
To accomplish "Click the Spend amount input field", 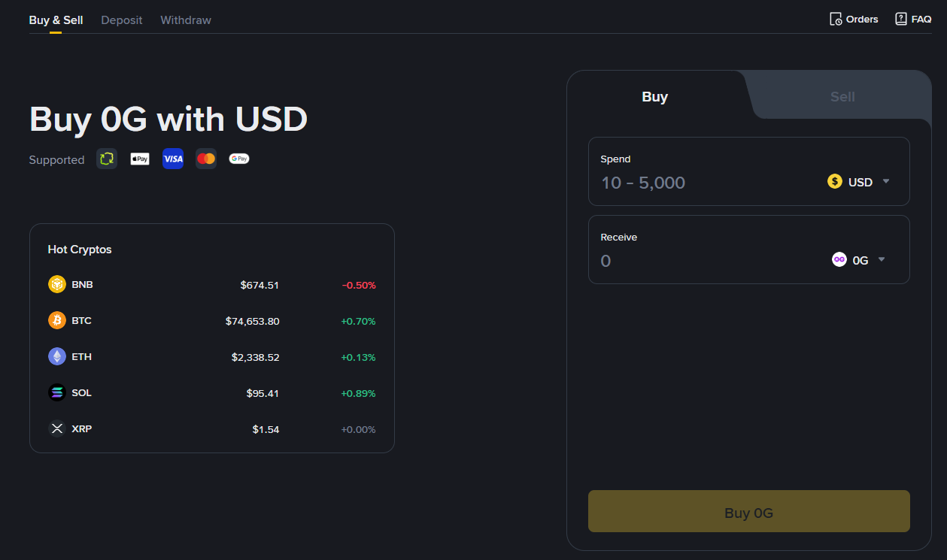I will [x=677, y=182].
